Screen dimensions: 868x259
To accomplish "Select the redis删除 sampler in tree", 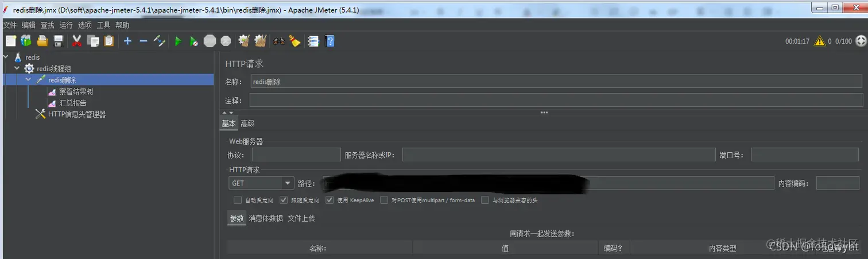I will [x=62, y=80].
